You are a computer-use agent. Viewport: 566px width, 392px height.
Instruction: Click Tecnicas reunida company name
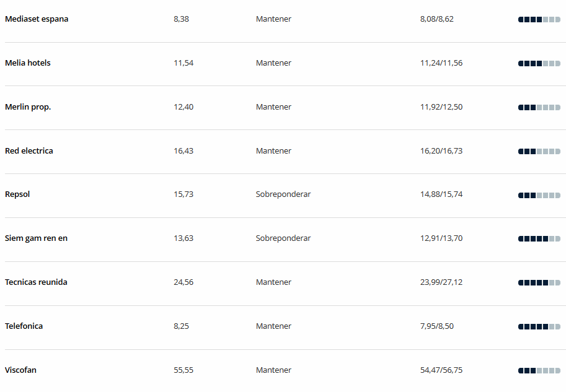click(36, 282)
